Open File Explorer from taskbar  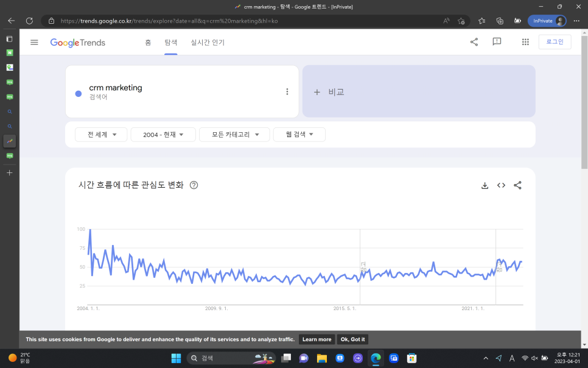322,358
